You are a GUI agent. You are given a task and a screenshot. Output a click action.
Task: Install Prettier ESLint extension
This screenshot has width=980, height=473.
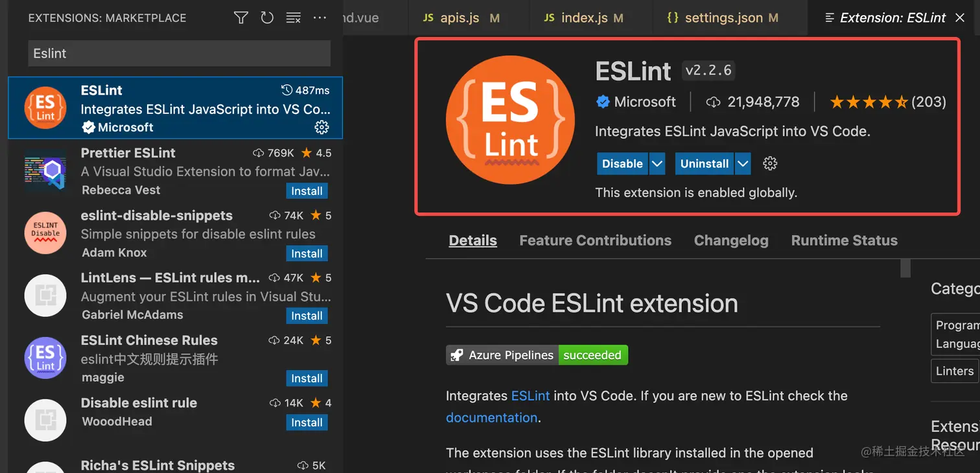[x=307, y=191]
